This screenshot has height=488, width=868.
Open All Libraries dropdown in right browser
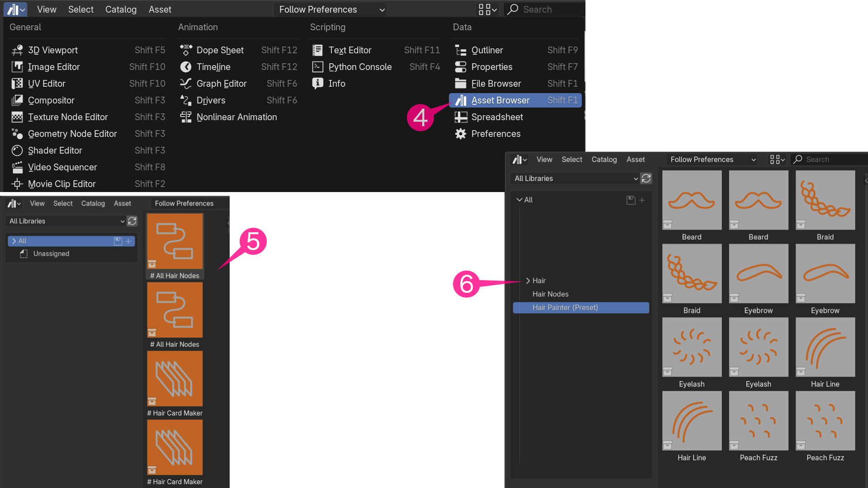(576, 178)
